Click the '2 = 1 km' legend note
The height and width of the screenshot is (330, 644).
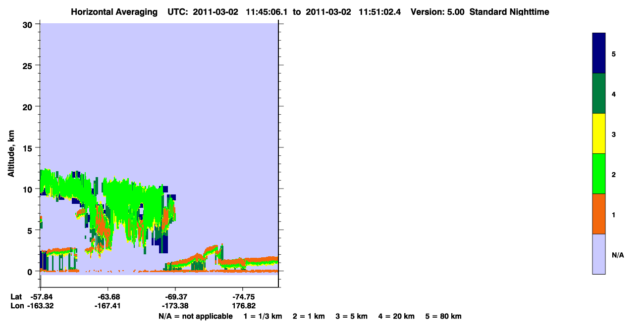click(x=309, y=316)
